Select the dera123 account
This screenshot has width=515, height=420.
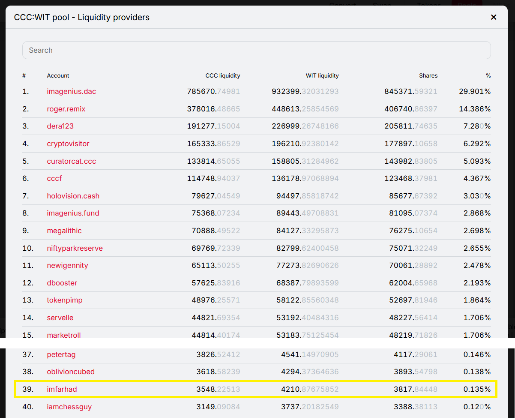[60, 126]
